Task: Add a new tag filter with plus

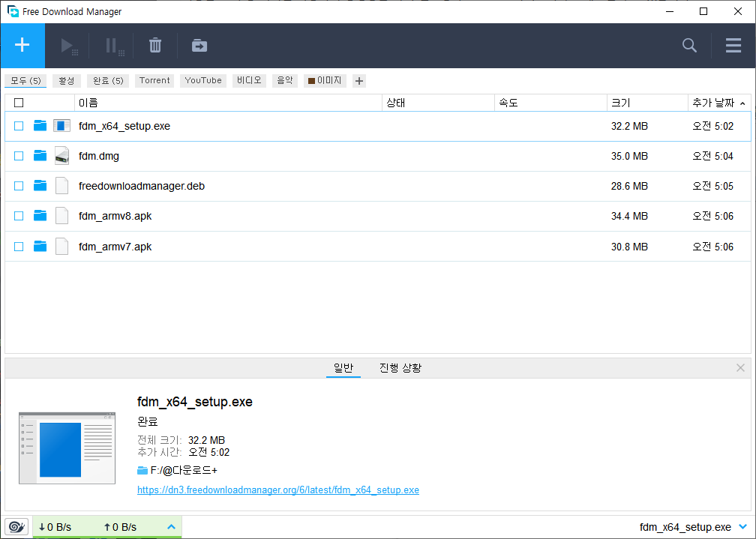Action: (x=358, y=81)
